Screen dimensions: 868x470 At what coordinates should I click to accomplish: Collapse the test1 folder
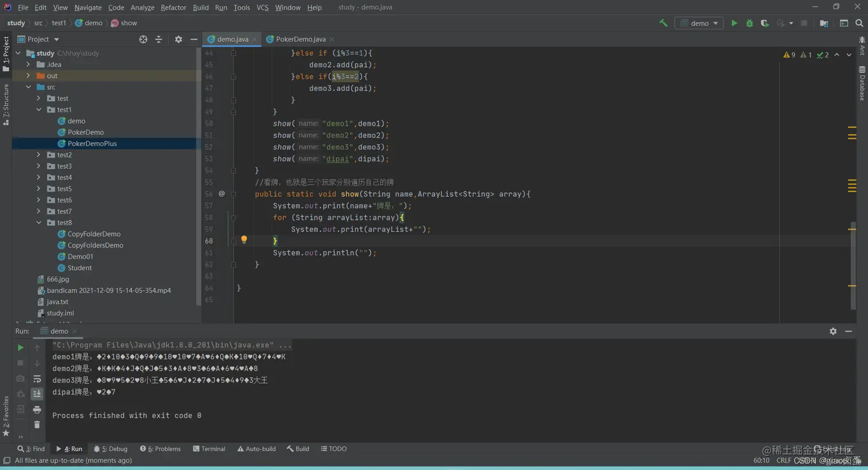click(x=39, y=110)
